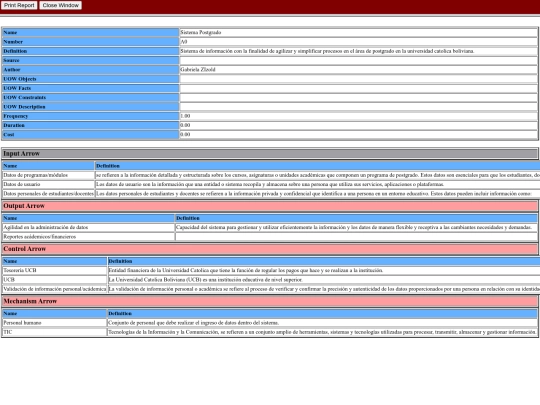Click the 'UCB' control row name
Screen dimensions: 540x405
tap(9, 280)
